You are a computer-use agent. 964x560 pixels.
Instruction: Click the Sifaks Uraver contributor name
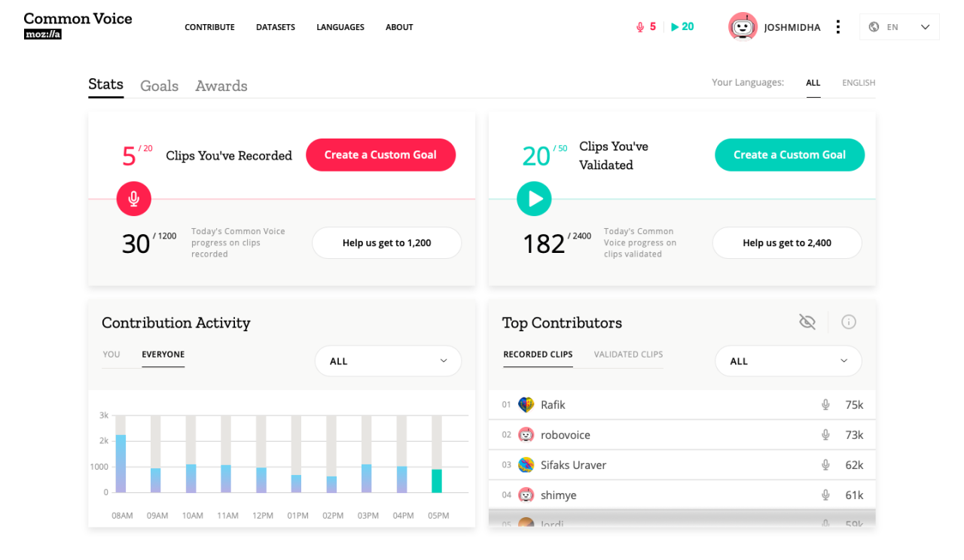point(573,465)
